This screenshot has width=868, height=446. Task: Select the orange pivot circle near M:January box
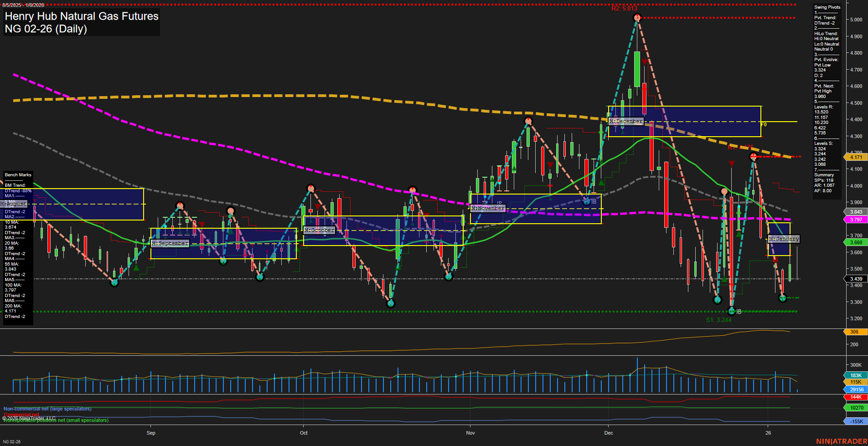coord(725,191)
